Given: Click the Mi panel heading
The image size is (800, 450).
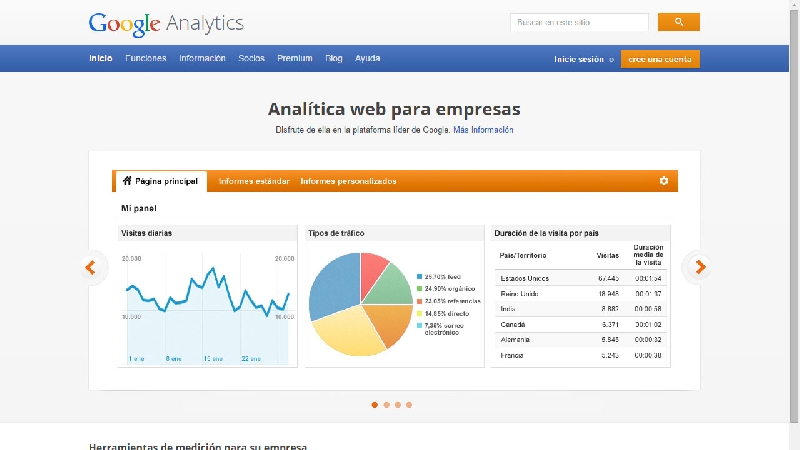Looking at the screenshot, I should pyautogui.click(x=139, y=208).
